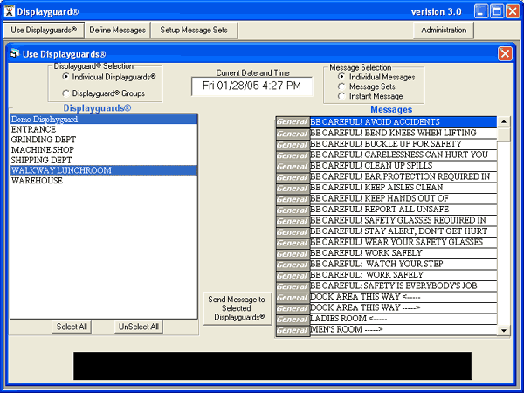The width and height of the screenshot is (524, 393).
Task: Select message WATCH YOUR STEP
Action: (x=403, y=264)
